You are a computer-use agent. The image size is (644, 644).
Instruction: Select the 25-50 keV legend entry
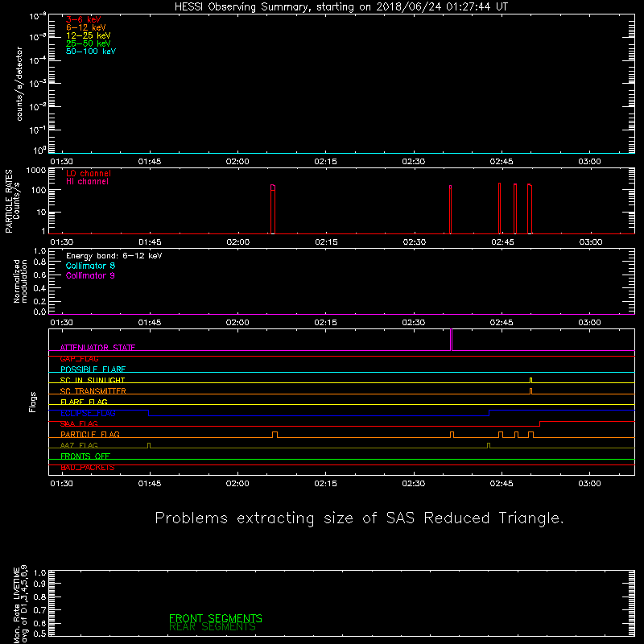click(x=88, y=43)
